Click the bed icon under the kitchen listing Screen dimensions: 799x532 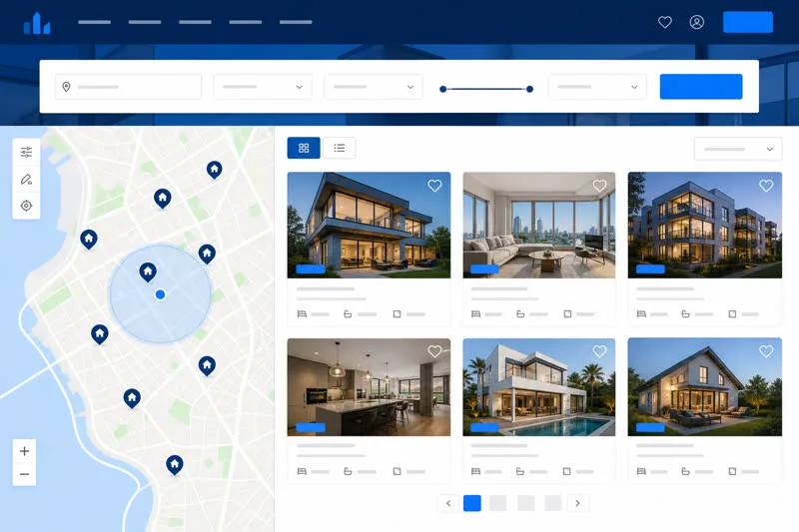point(302,471)
